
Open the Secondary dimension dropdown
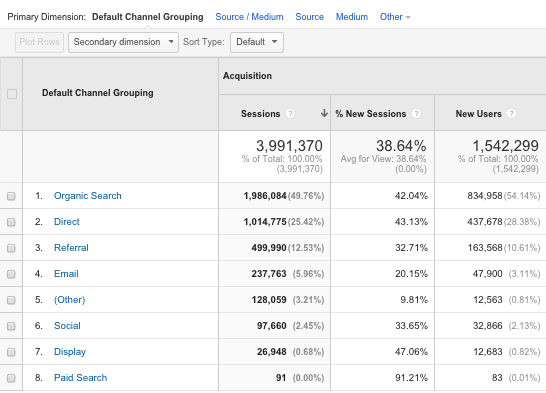coord(123,42)
